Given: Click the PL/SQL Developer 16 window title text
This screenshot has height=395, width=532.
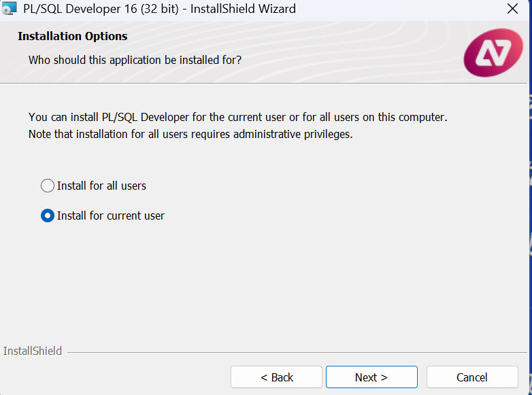Looking at the screenshot, I should (159, 10).
